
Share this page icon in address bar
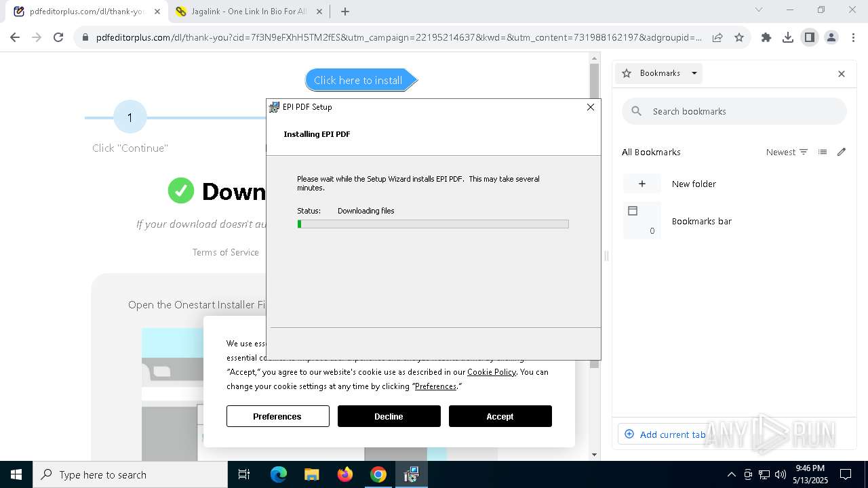tap(717, 38)
